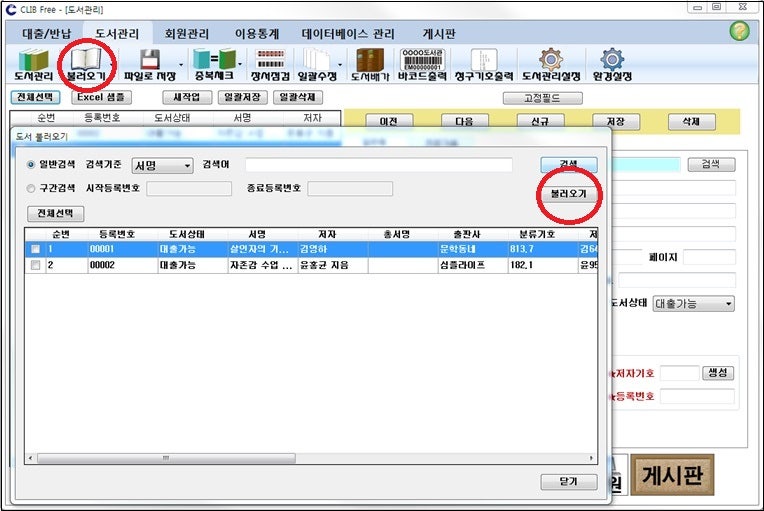Switch to the 데이터베이스 관리 tab

pos(348,34)
